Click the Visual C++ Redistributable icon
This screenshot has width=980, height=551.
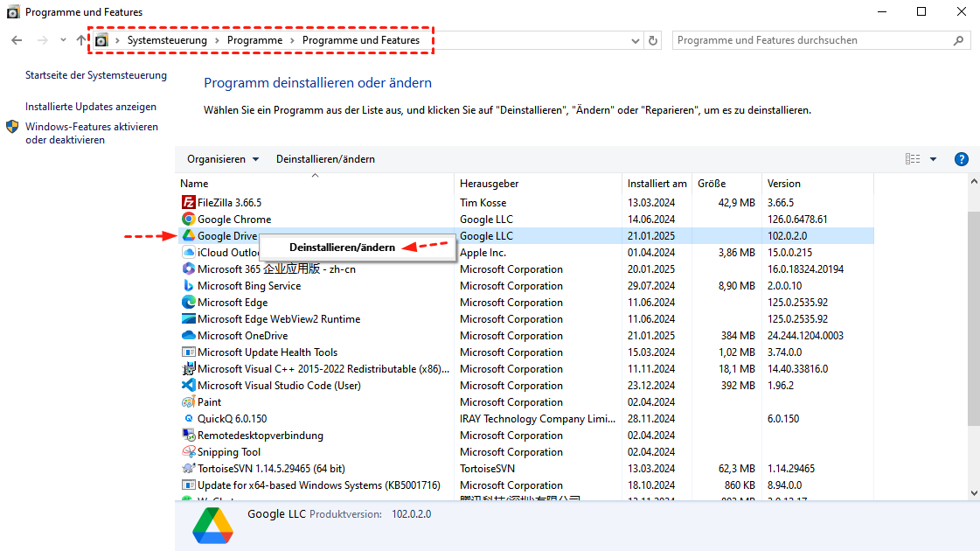[188, 368]
